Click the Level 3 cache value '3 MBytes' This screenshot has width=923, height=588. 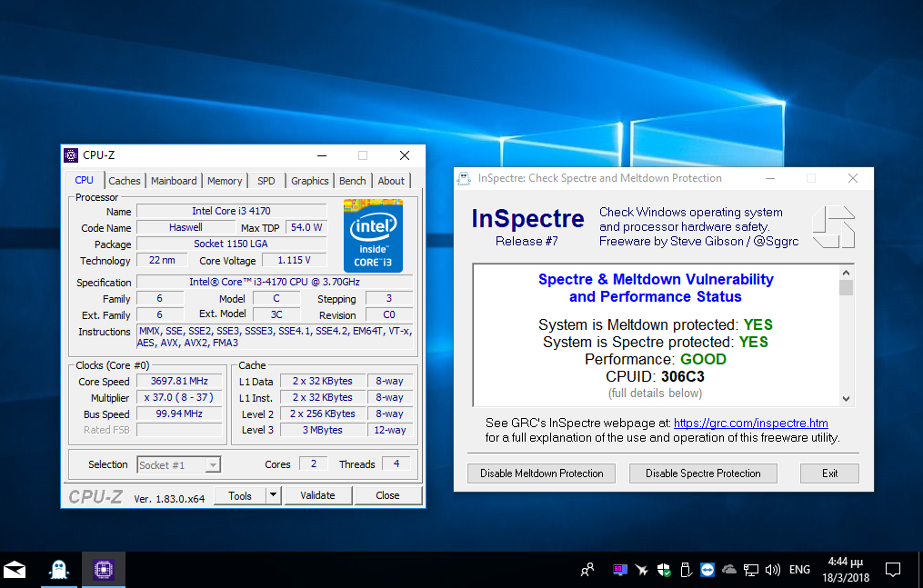click(x=323, y=430)
